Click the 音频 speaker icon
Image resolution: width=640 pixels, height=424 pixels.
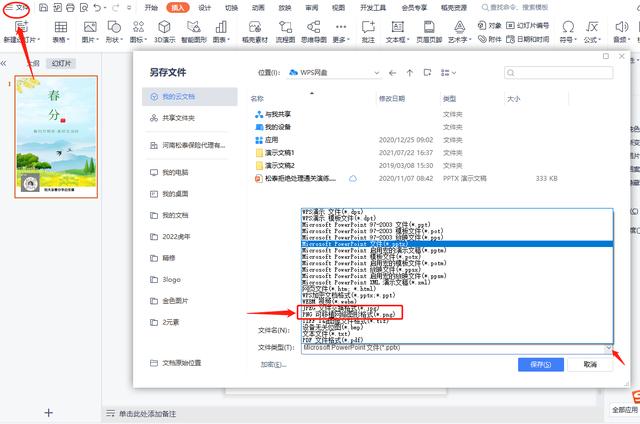point(621,27)
